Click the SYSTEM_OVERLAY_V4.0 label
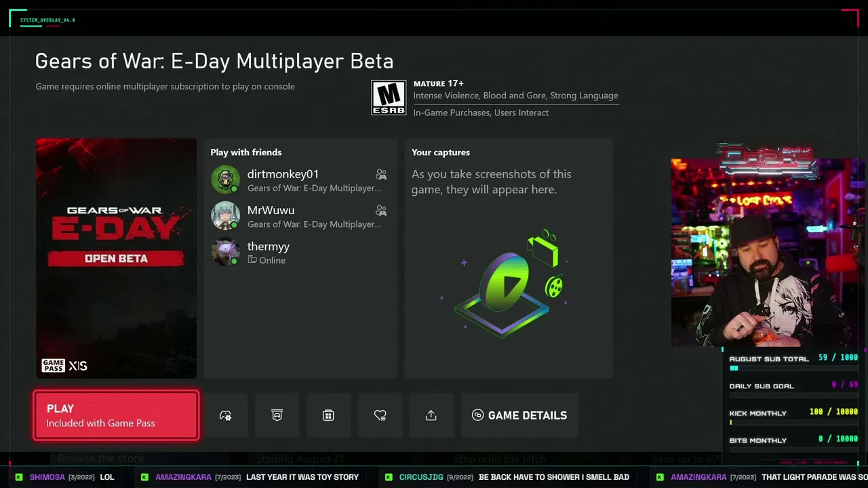 [x=47, y=20]
